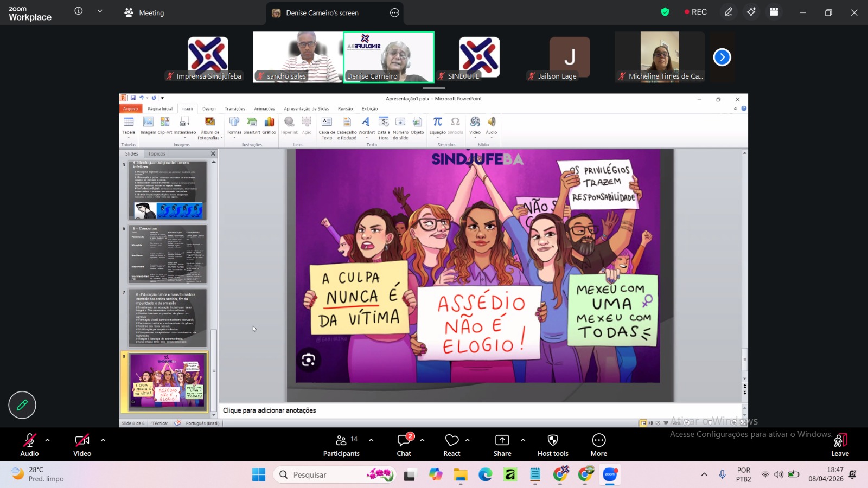This screenshot has width=868, height=488.
Task: Select the Meeting tab
Action: 144,13
